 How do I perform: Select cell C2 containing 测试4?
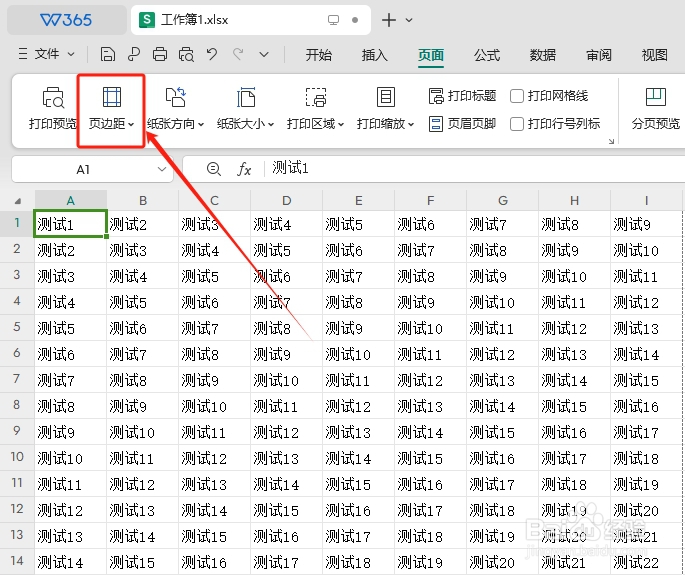point(214,250)
